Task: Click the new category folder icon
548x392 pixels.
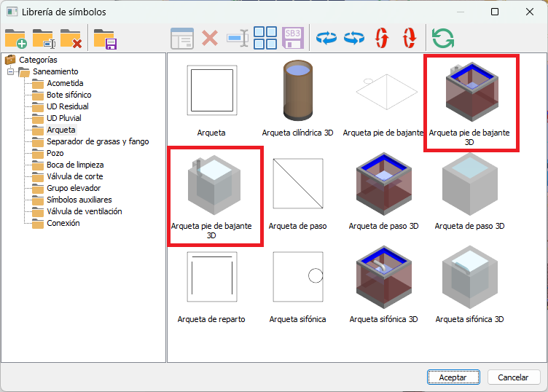Action: point(15,38)
